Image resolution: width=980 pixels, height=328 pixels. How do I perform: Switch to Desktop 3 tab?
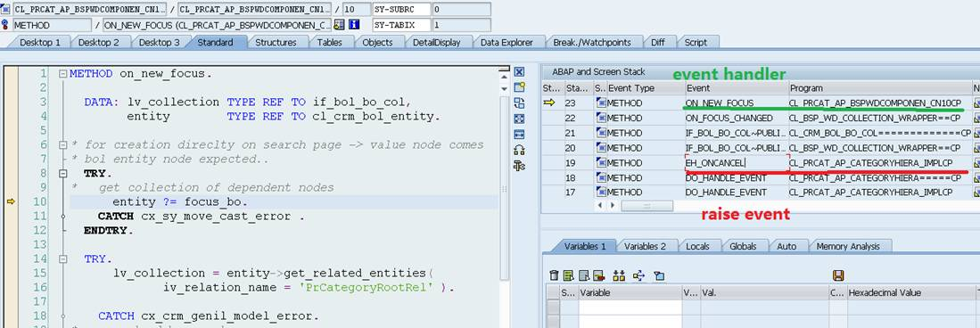[159, 43]
